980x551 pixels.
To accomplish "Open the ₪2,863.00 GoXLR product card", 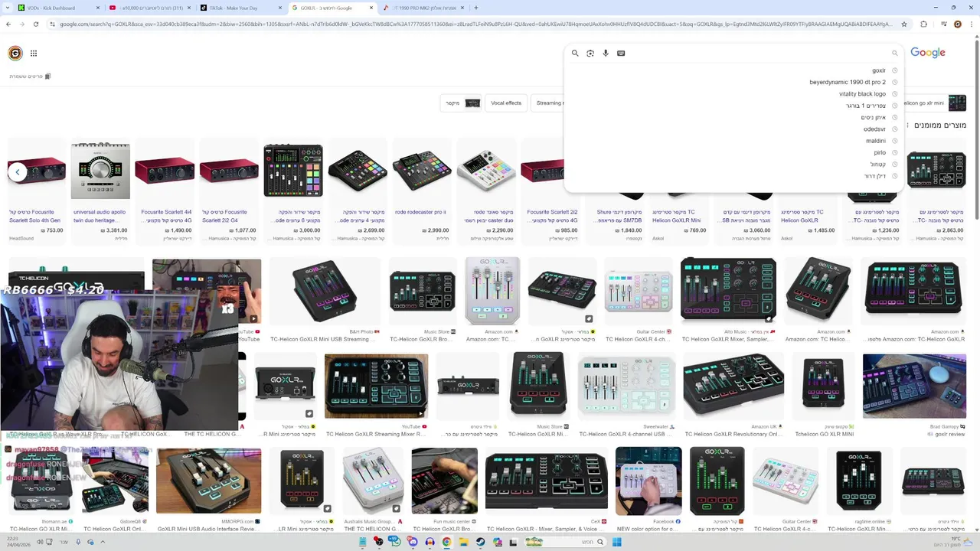I will click(936, 192).
